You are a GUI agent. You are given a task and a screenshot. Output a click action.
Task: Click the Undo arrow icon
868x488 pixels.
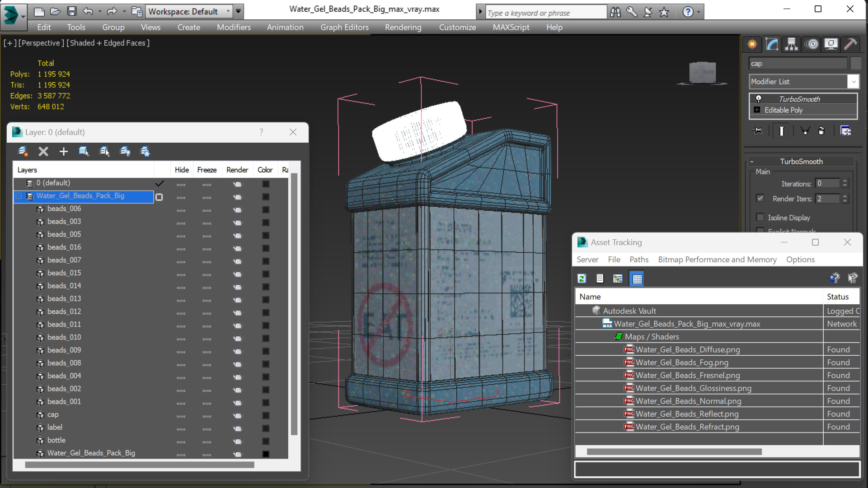[x=88, y=11]
